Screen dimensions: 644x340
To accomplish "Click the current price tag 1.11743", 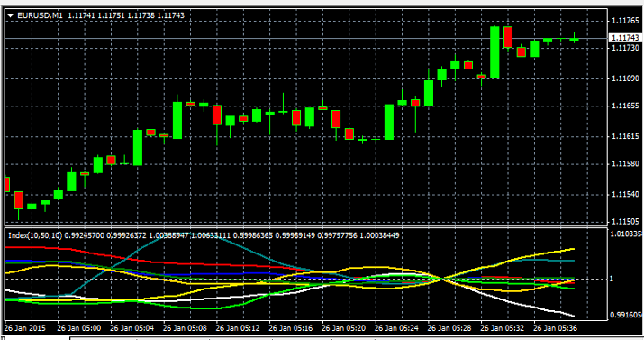I will [625, 38].
